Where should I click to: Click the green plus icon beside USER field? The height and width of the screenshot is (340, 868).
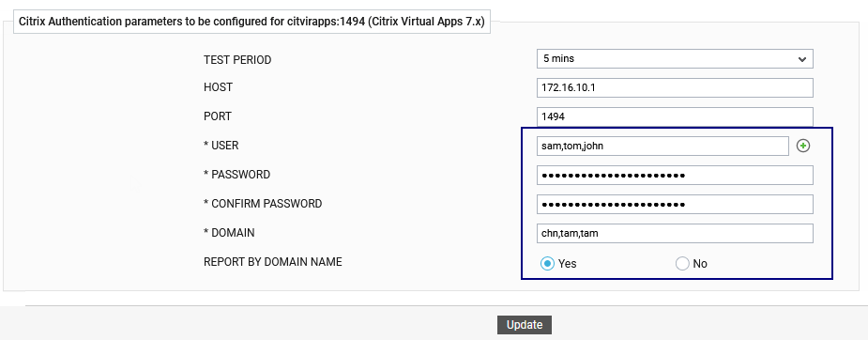(802, 146)
